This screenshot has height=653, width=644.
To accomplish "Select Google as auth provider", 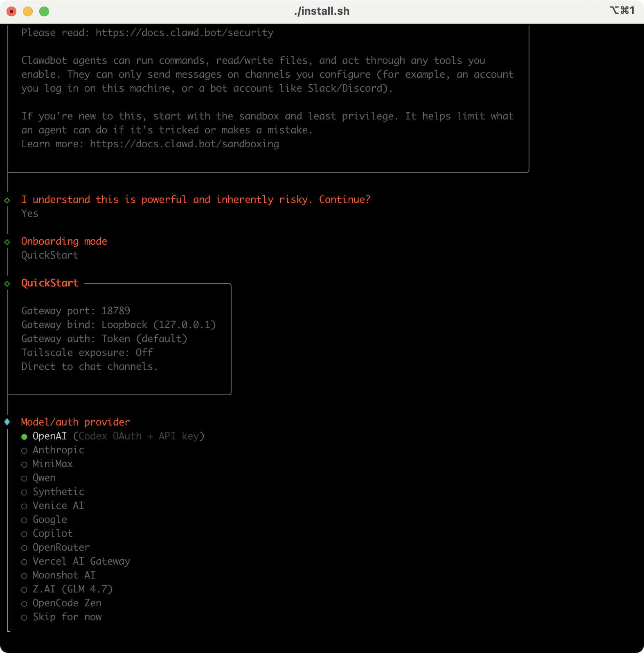I will (50, 520).
